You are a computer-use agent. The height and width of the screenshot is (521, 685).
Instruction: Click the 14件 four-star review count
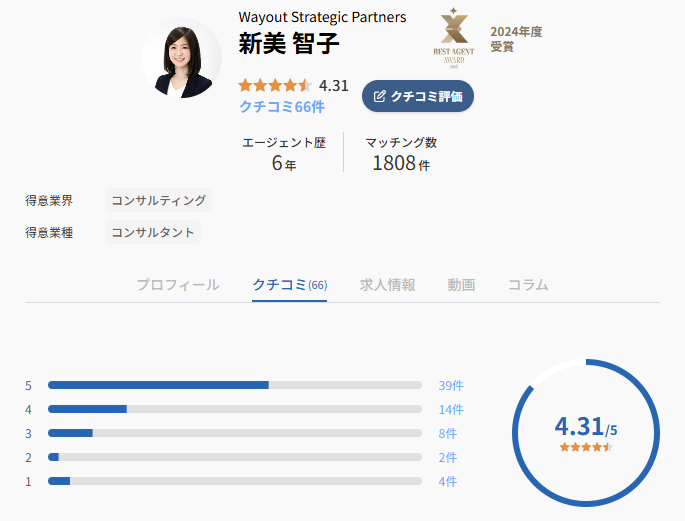[x=451, y=410]
